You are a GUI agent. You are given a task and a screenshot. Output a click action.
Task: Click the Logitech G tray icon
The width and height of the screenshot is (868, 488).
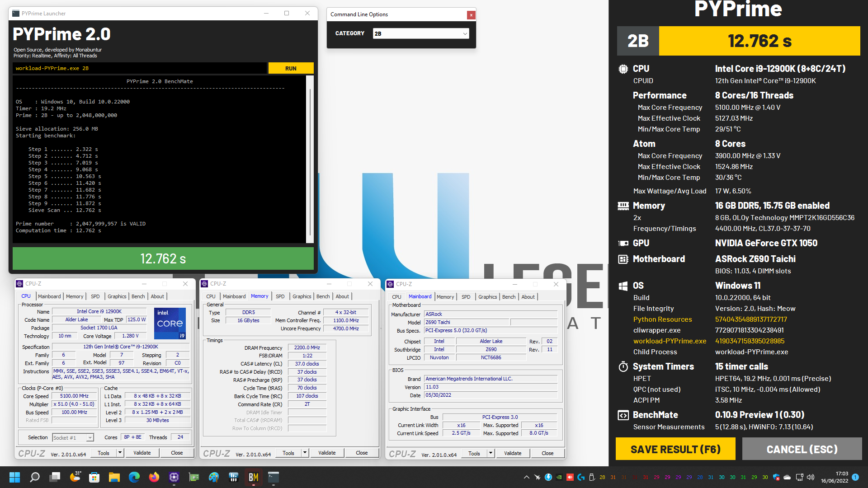point(581,477)
